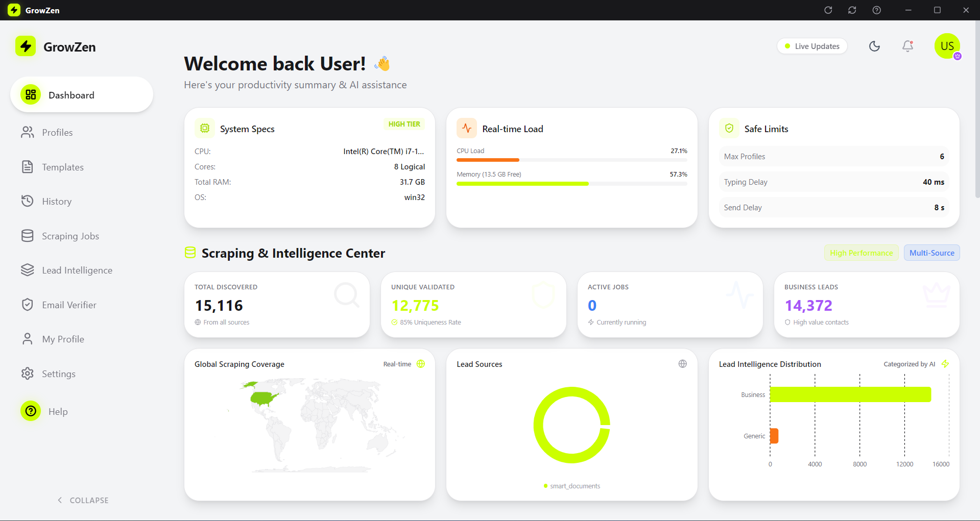Viewport: 980px width, 521px height.
Task: Toggle dark mode with the moon icon
Action: [874, 46]
